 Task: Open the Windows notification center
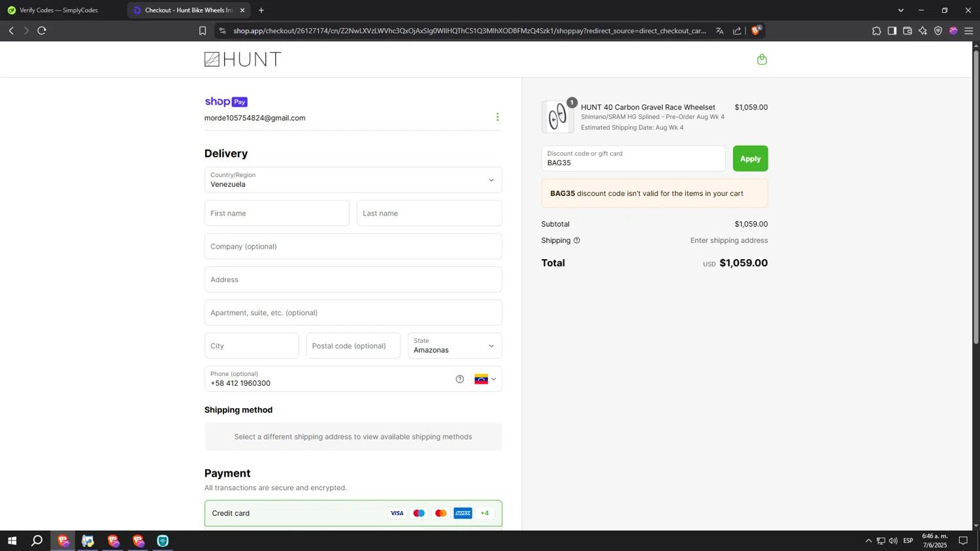[x=963, y=541]
